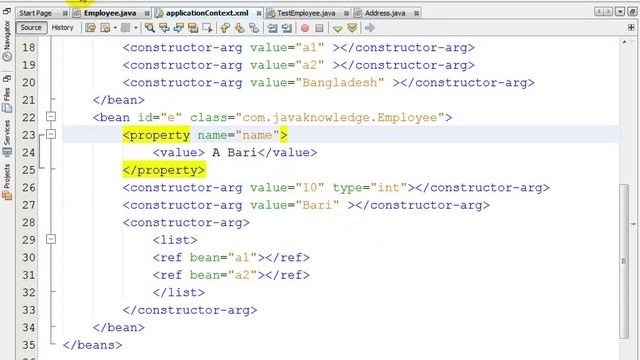Viewport: 640px width, 360px height.
Task: Toggle Highlight Search in the toolbar
Action: [x=193, y=28]
